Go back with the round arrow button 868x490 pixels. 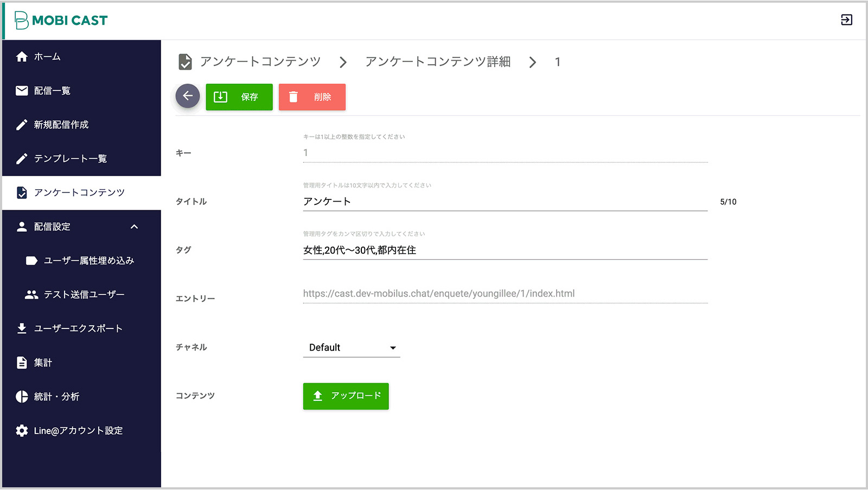[188, 96]
